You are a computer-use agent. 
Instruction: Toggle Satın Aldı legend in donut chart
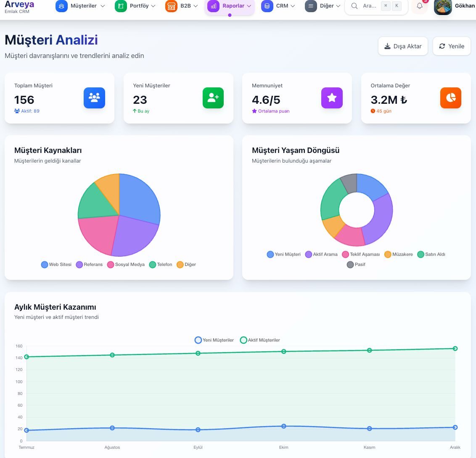[431, 254]
